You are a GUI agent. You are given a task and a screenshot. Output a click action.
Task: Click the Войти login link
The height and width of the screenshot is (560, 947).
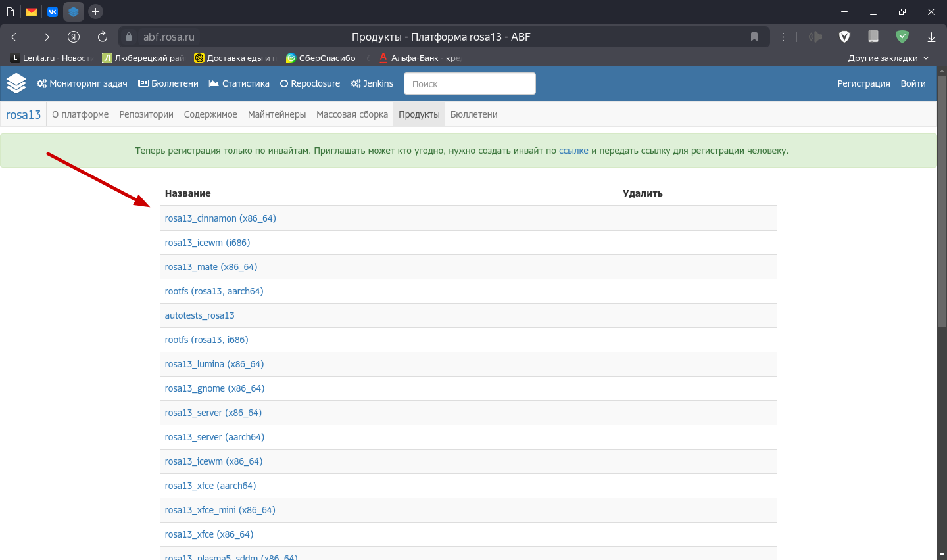pos(913,83)
